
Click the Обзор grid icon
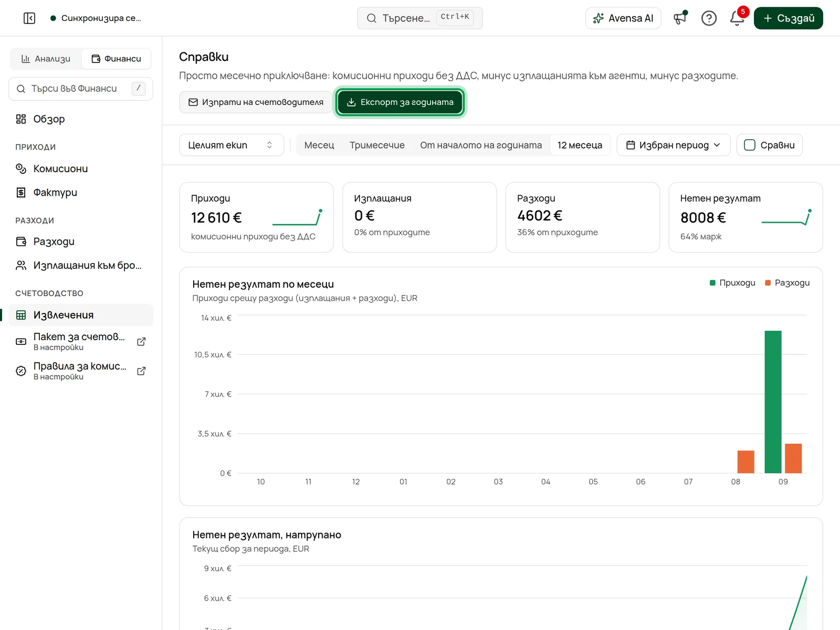[21, 119]
